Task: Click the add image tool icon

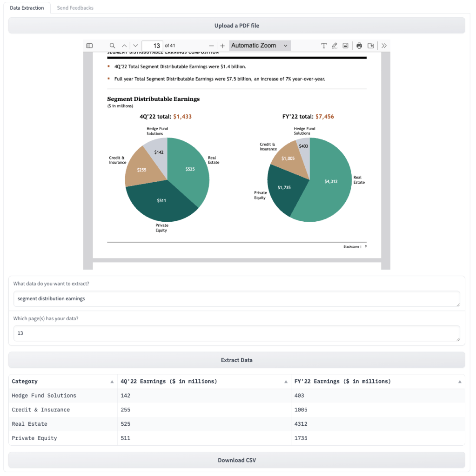Action: click(x=345, y=46)
